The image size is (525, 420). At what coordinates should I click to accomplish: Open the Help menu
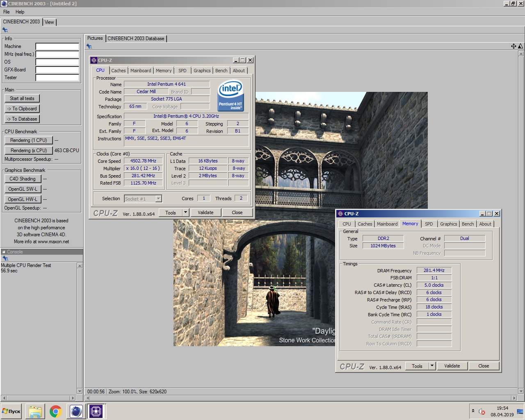[x=20, y=12]
